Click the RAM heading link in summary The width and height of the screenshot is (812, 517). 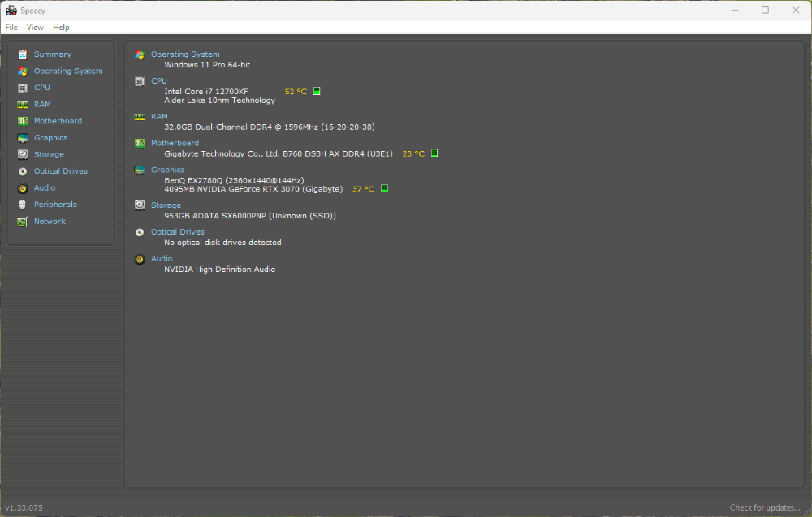(x=159, y=116)
